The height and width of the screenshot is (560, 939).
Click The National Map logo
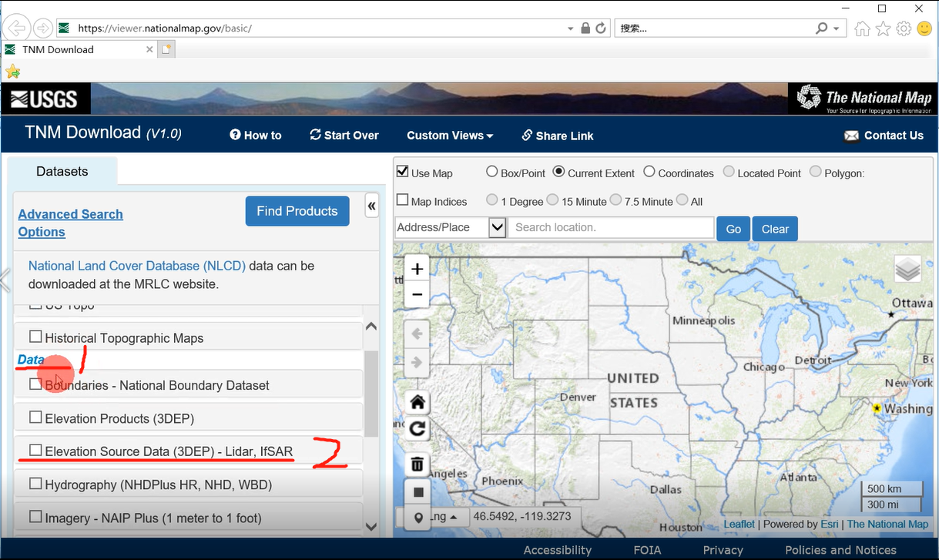(864, 99)
